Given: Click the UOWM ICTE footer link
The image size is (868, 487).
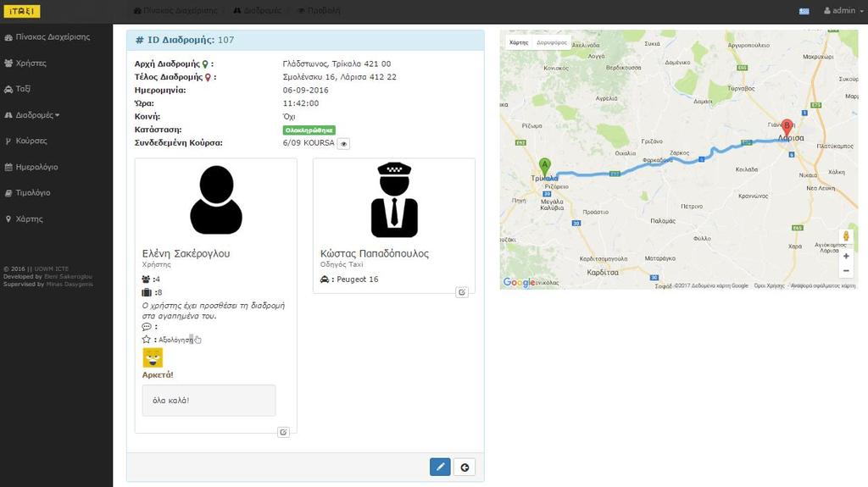Looking at the screenshot, I should [51, 269].
